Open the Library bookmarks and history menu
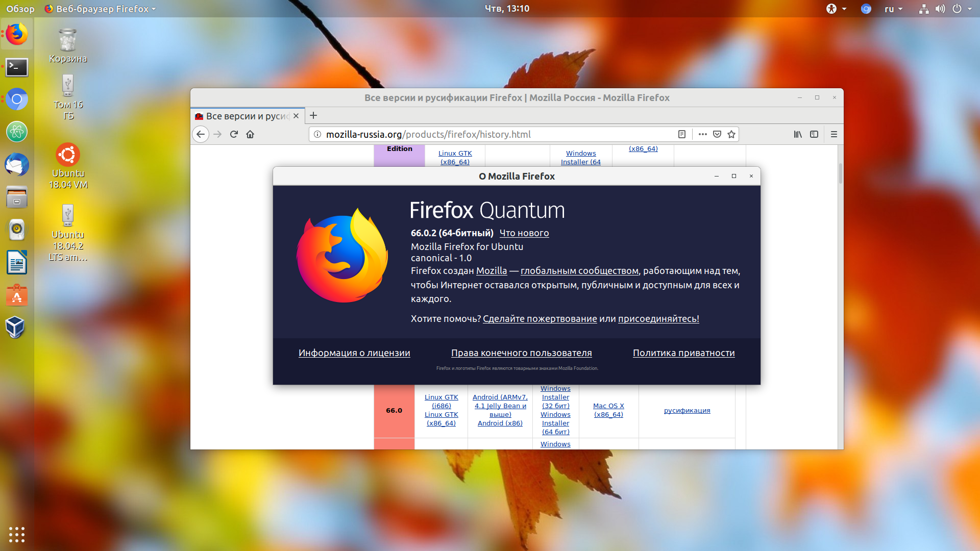980x551 pixels. click(798, 134)
